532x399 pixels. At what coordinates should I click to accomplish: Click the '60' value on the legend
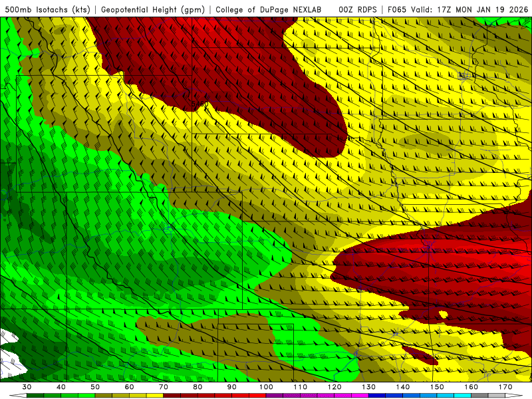[129, 387]
